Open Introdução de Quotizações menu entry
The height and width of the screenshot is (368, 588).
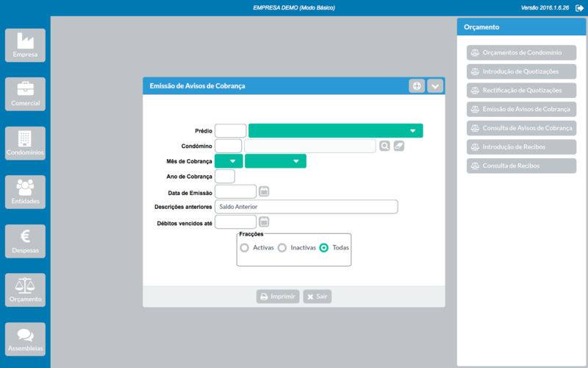[x=521, y=71]
